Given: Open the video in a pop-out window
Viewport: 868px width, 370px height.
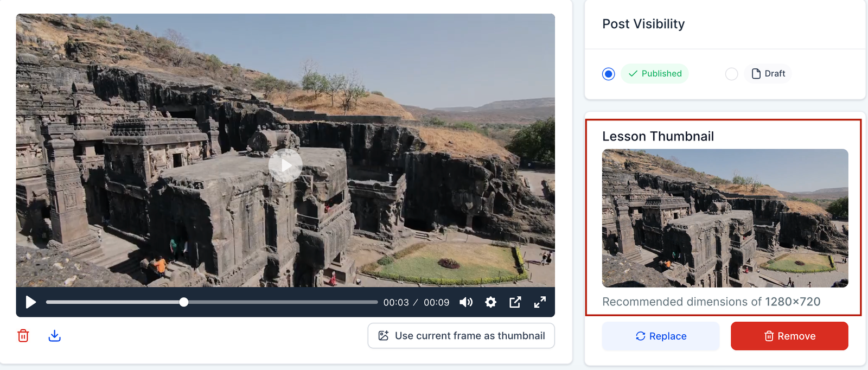Looking at the screenshot, I should point(515,302).
